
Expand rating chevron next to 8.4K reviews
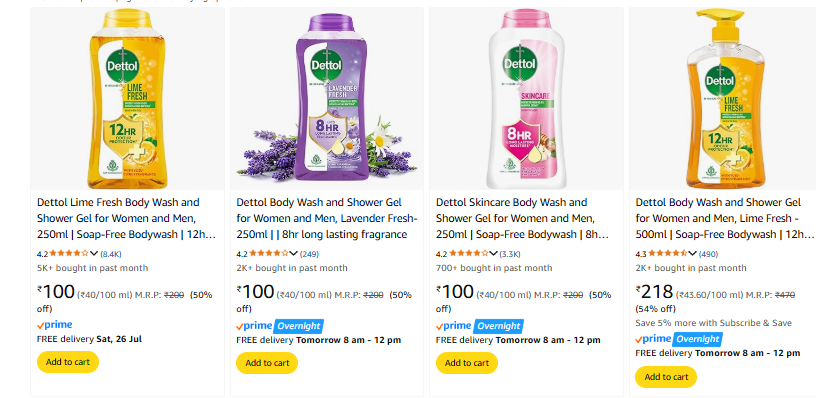[x=94, y=254]
